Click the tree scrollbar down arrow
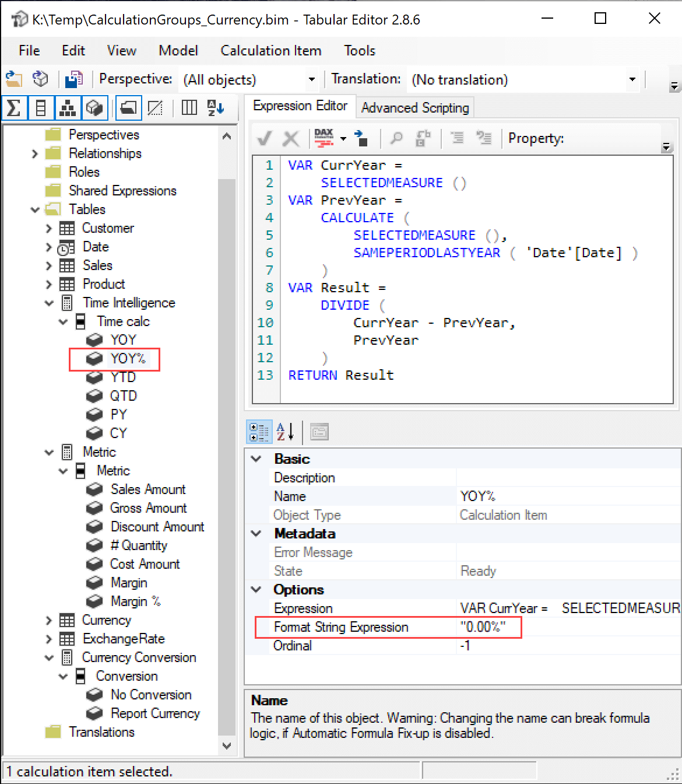The image size is (682, 784). coord(227,745)
